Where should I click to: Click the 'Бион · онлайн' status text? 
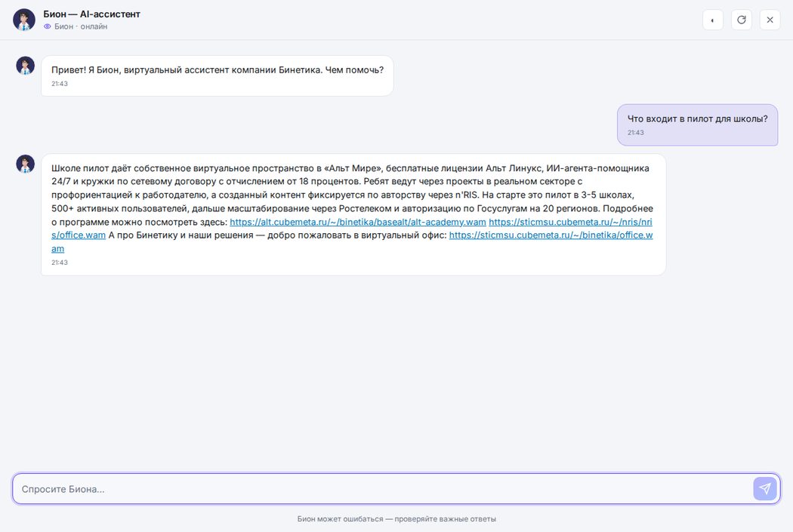point(81,26)
